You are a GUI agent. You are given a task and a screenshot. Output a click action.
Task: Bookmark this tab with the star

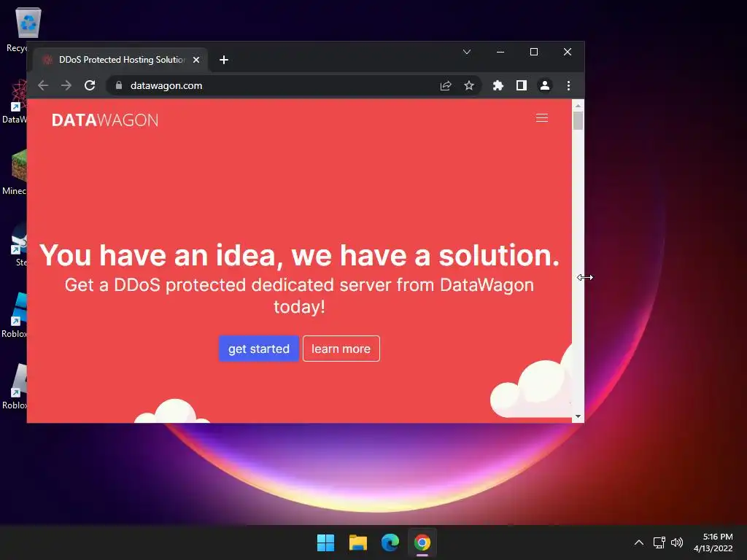469,85
